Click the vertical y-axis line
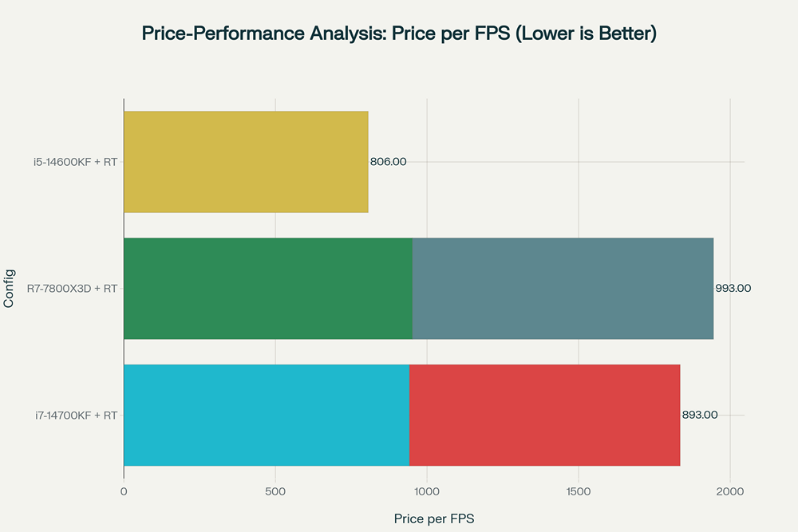798x532 pixels. 124,351
